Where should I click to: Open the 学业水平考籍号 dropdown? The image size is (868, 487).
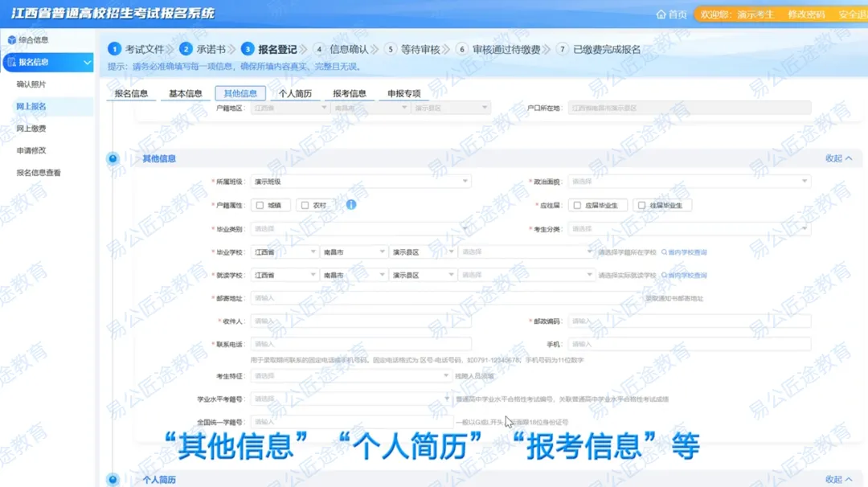click(x=351, y=399)
